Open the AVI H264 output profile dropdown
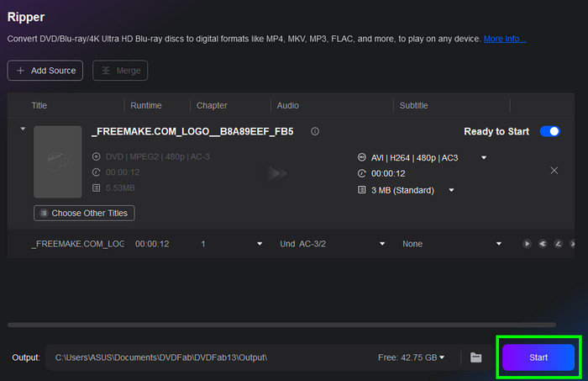 (x=484, y=157)
